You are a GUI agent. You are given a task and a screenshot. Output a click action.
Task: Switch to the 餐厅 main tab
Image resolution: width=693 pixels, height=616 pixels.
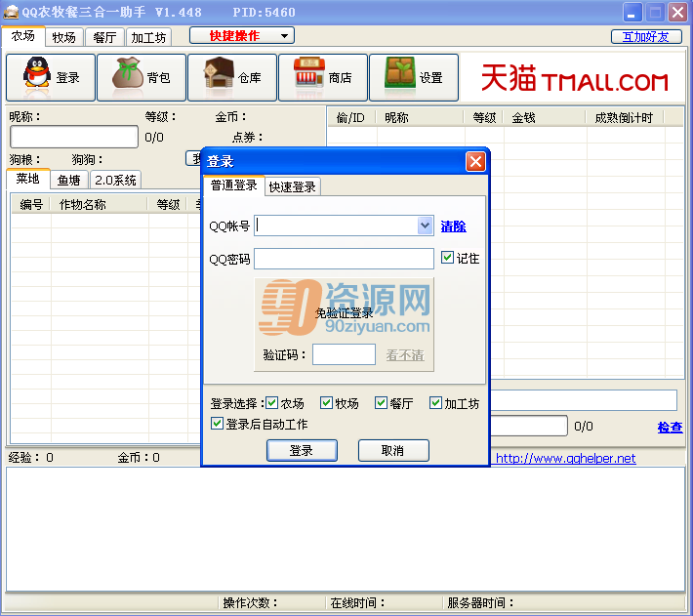(x=104, y=37)
